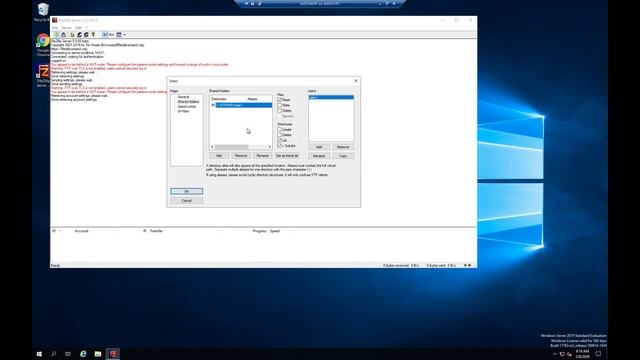Open the server settings toolbar icon
Viewport: 640px width, 360px height.
click(73, 35)
